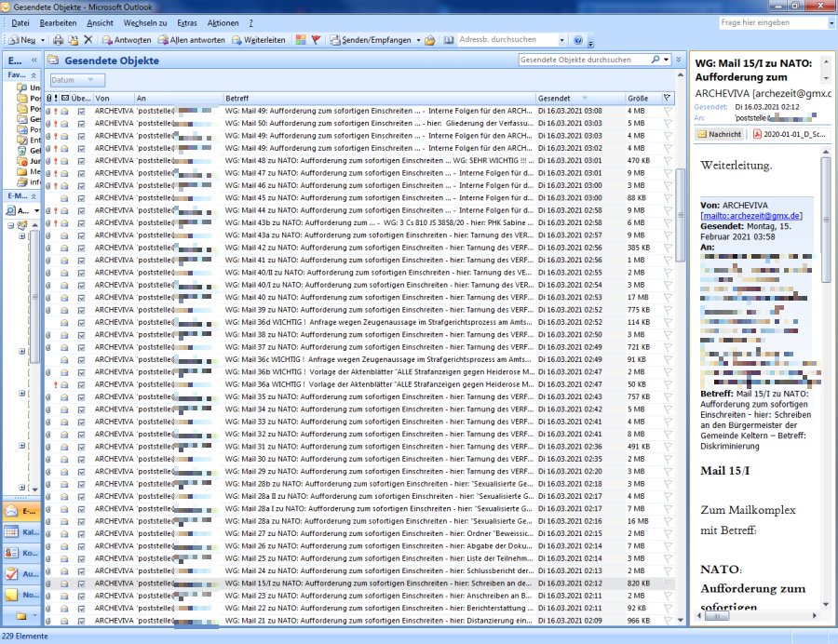The height and width of the screenshot is (644, 838).
Task: Collapse the navigation pane with the double chevron
Action: [34, 60]
